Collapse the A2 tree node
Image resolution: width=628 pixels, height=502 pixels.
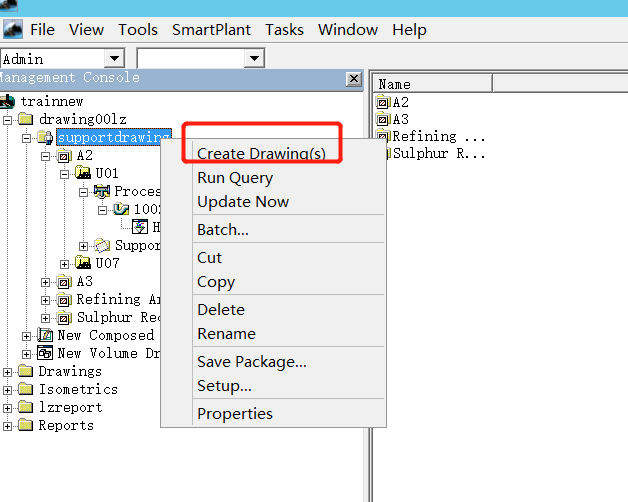pos(45,156)
